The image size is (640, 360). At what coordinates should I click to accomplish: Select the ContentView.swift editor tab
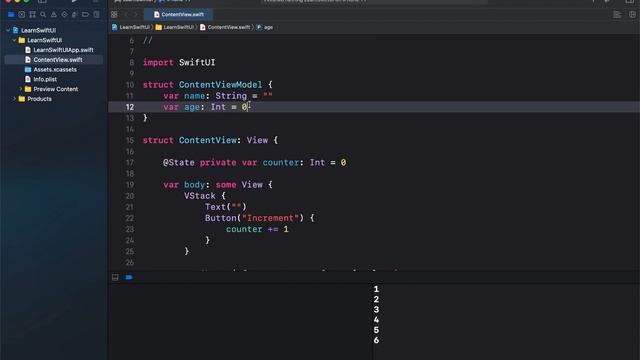point(178,15)
